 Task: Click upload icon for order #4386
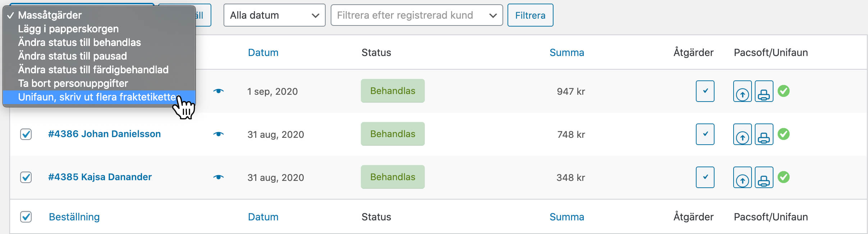(x=742, y=134)
